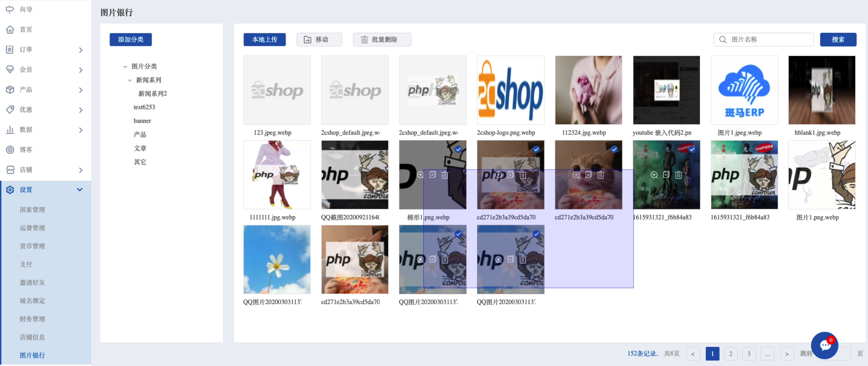868x366 pixels.
Task: Click the 博客 blog icon
Action: pos(10,150)
